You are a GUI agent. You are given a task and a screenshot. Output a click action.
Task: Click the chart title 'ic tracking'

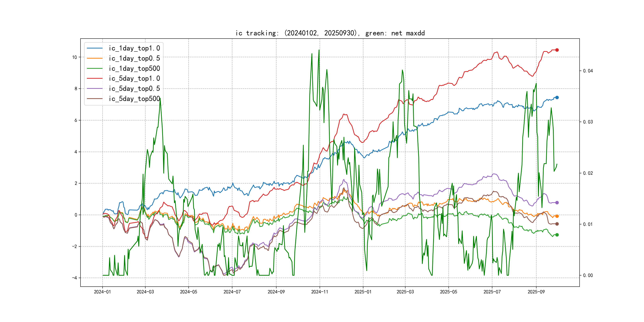330,33
